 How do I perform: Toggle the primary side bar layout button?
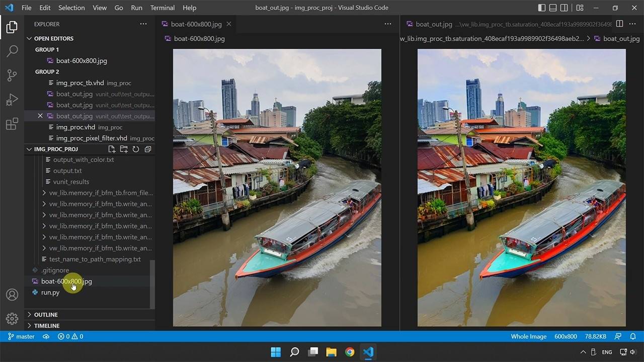coord(541,8)
